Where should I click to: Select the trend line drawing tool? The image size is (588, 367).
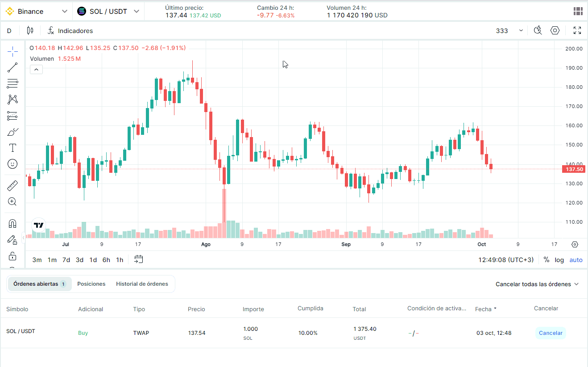[12, 67]
